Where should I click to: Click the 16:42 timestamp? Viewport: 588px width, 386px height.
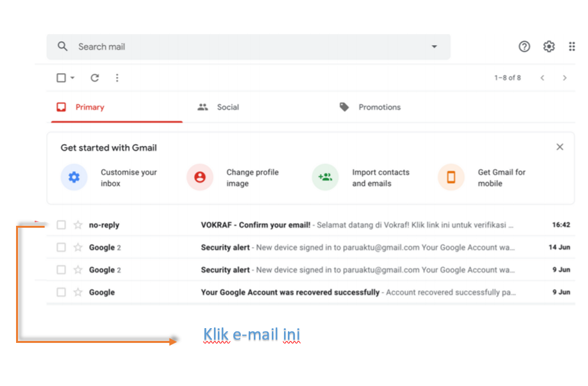(561, 225)
